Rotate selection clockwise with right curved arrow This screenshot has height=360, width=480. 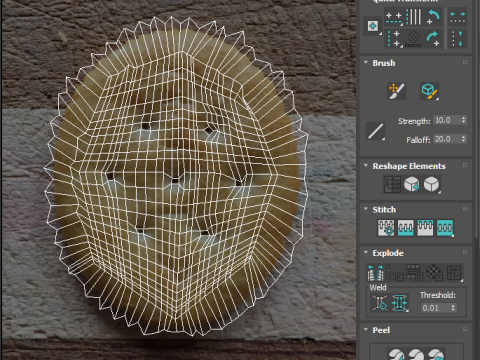click(433, 39)
